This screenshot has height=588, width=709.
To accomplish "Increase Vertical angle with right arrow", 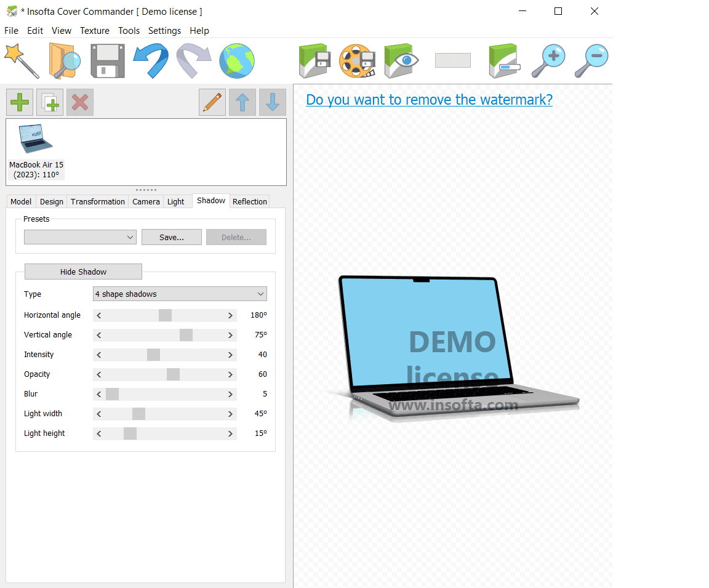I will click(230, 335).
